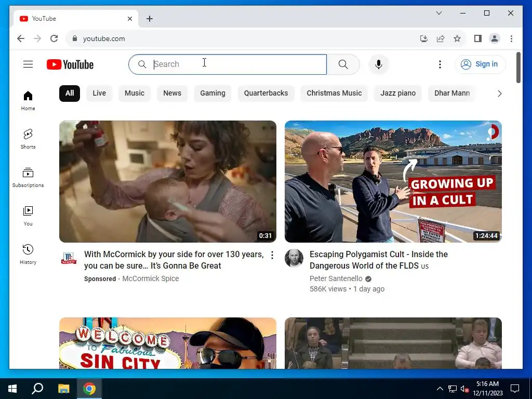This screenshot has width=532, height=399.
Task: Open the You section in sidebar
Action: pos(28,216)
